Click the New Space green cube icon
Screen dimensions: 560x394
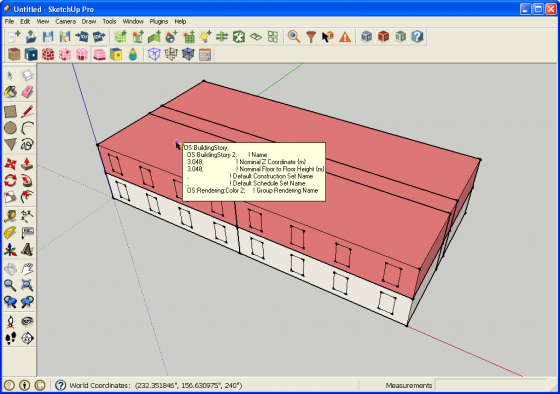120,37
